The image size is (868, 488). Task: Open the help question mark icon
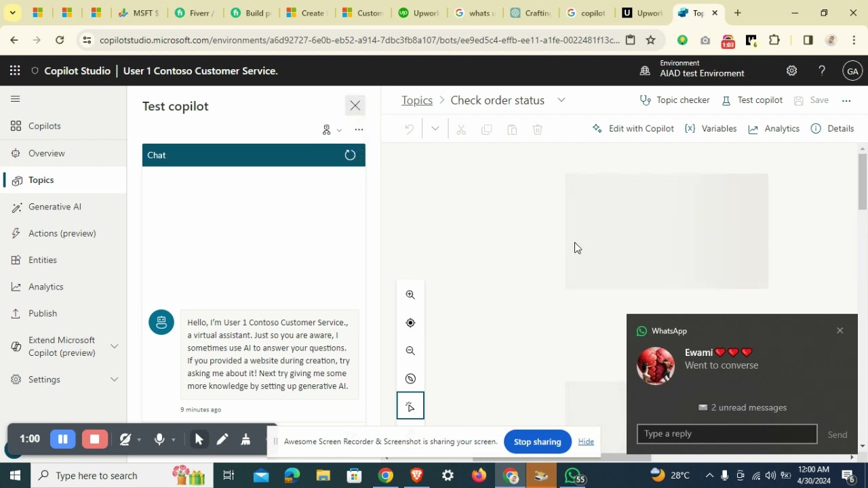pos(822,70)
